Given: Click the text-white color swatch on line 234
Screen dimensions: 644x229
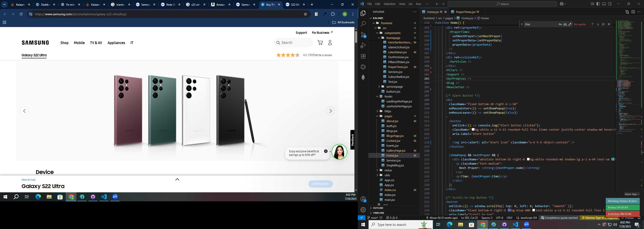Looking at the screenshot, I should pos(534,210).
